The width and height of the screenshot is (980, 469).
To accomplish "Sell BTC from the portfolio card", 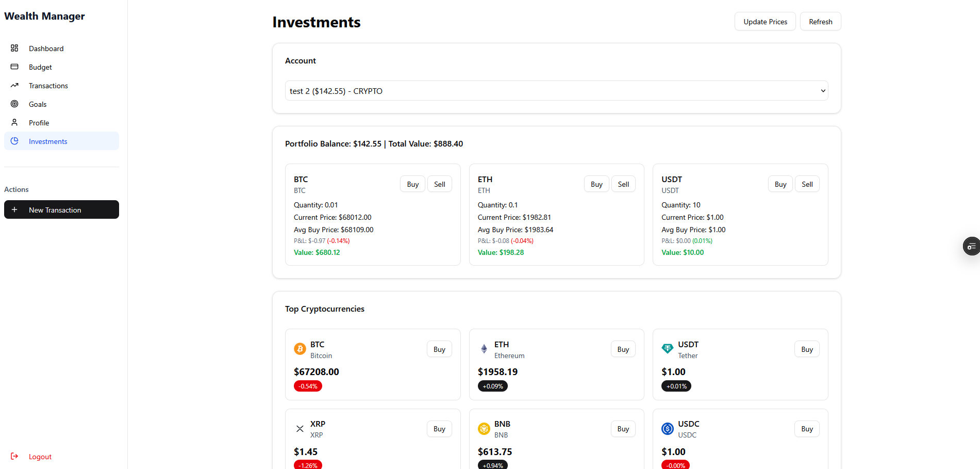I will point(439,184).
